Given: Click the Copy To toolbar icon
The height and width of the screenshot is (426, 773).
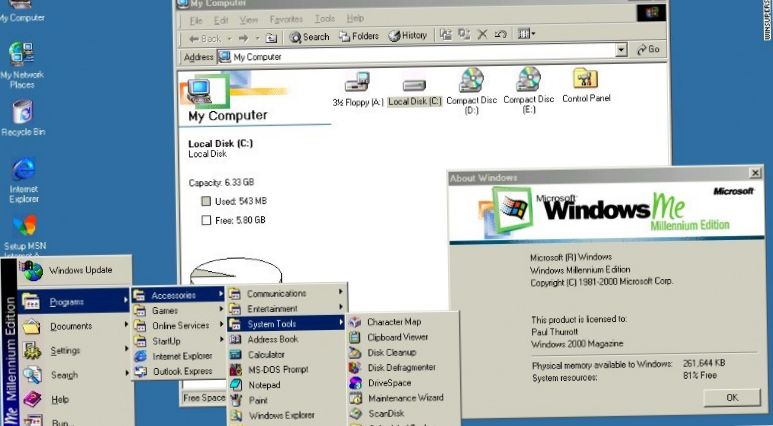Looking at the screenshot, I should click(464, 34).
